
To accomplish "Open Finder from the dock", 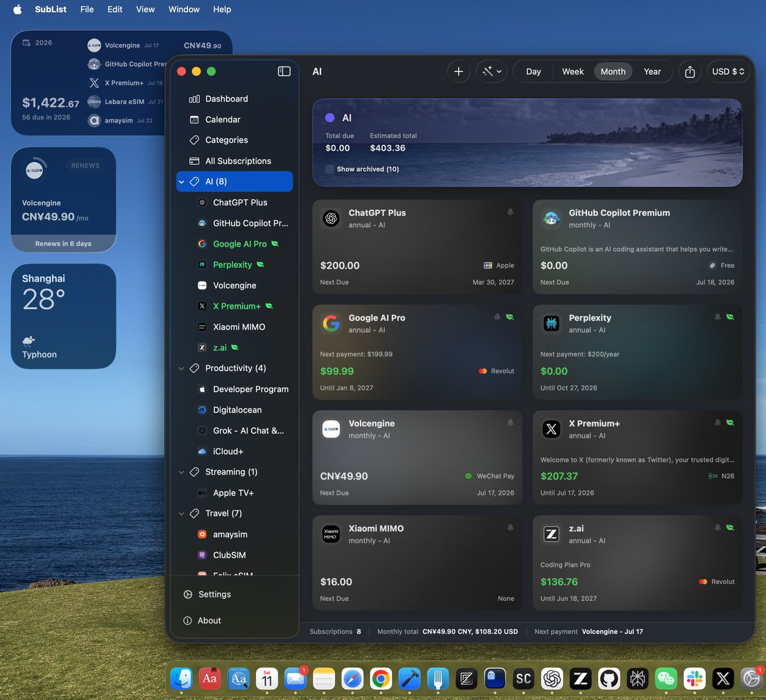I will tap(182, 679).
